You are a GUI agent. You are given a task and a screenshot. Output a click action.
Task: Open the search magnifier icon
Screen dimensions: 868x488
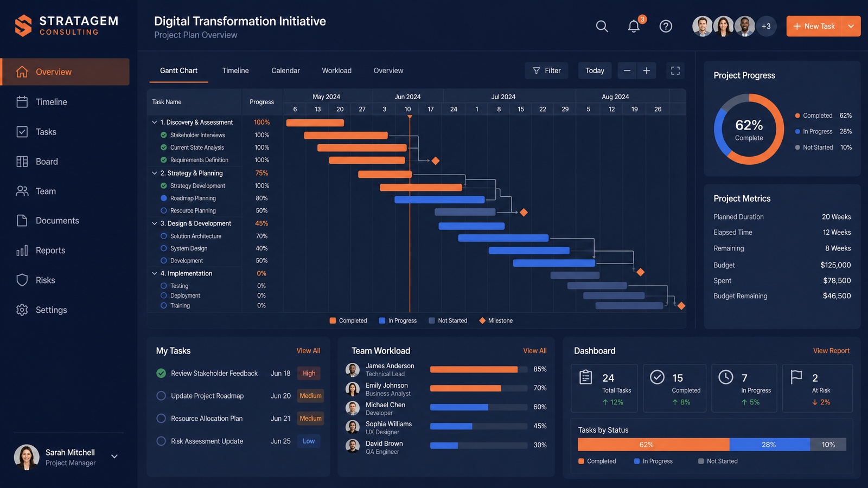point(602,26)
